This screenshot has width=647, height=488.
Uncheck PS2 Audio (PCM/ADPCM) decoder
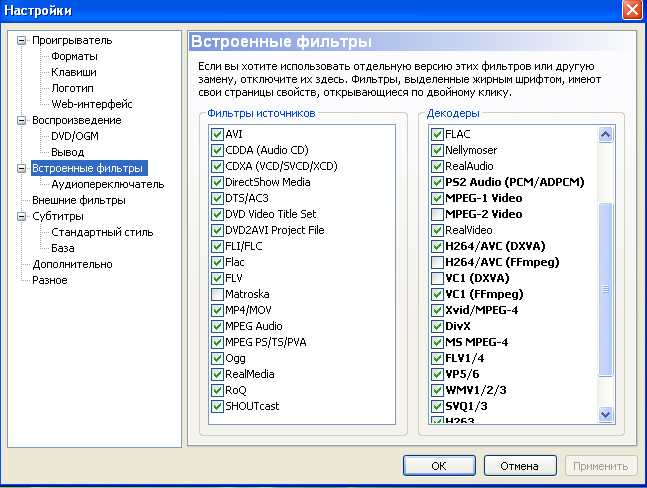437,182
